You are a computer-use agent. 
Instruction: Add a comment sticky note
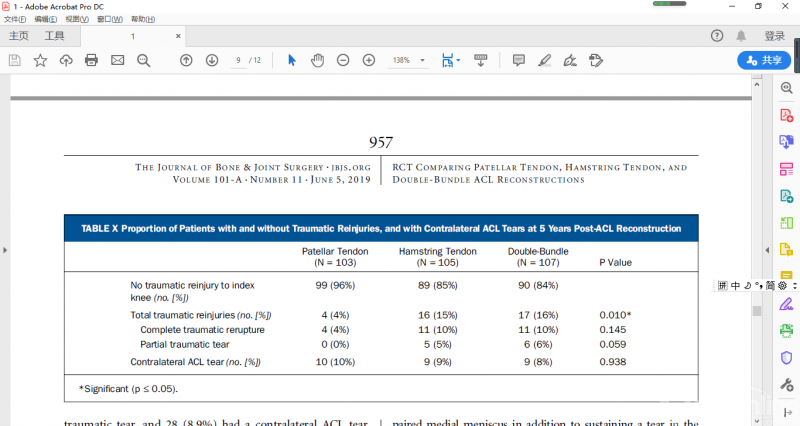point(518,60)
